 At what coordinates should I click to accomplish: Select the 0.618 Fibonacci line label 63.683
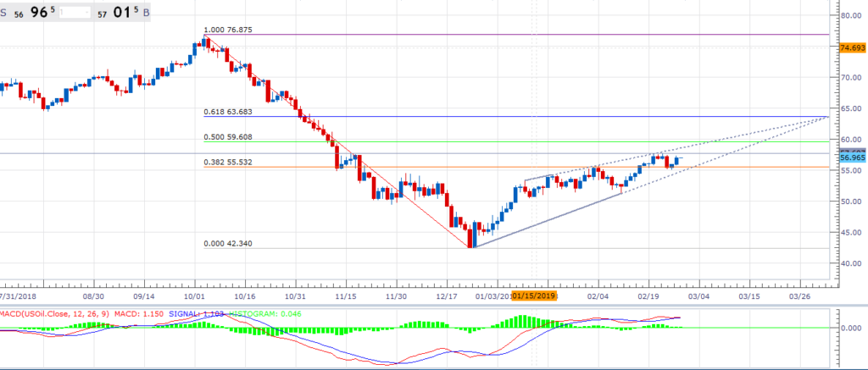[228, 111]
